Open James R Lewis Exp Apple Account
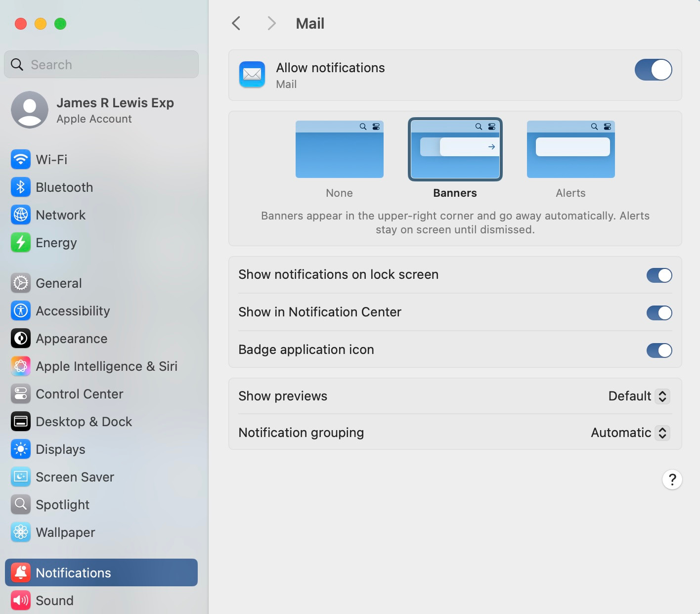 tap(101, 110)
